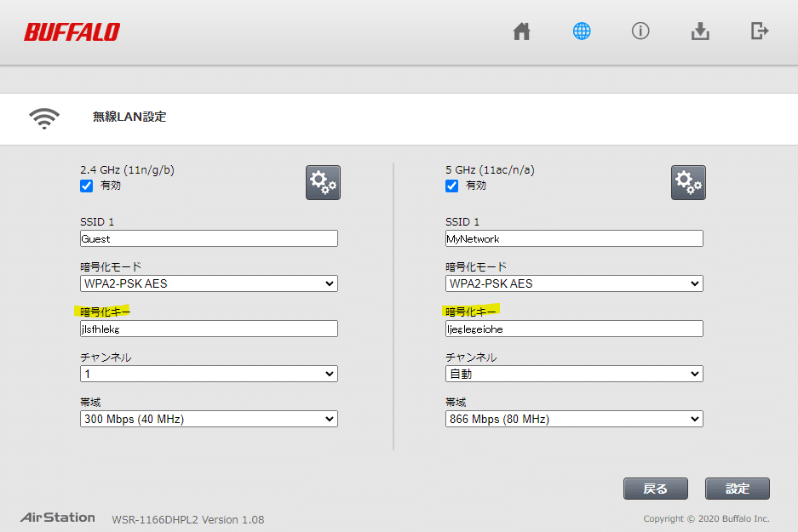
Task: Click WSR-1166DHPL2 Version 1.08 text
Action: [x=188, y=520]
